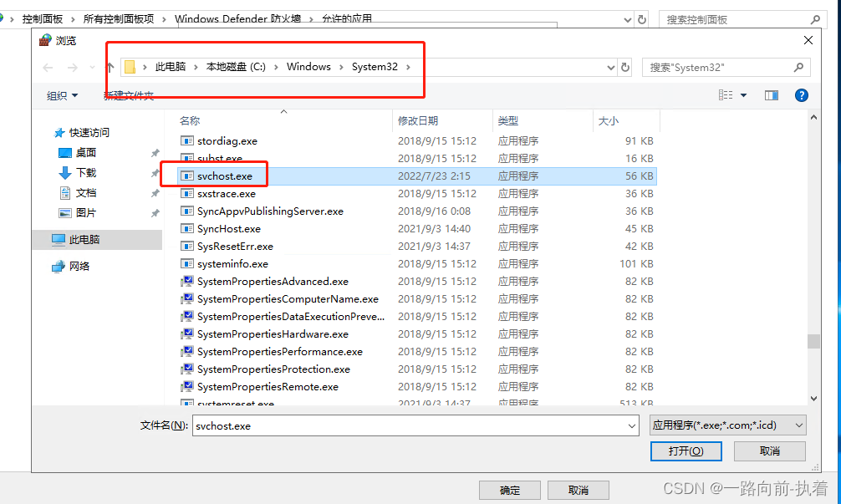Expand the address bar history dropdown
The height and width of the screenshot is (504, 841).
pyautogui.click(x=610, y=68)
